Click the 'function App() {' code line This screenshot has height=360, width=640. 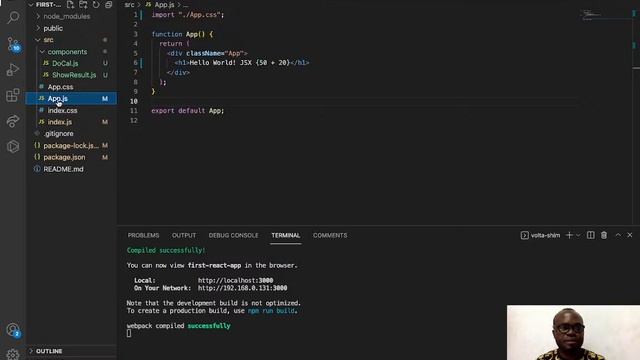182,34
